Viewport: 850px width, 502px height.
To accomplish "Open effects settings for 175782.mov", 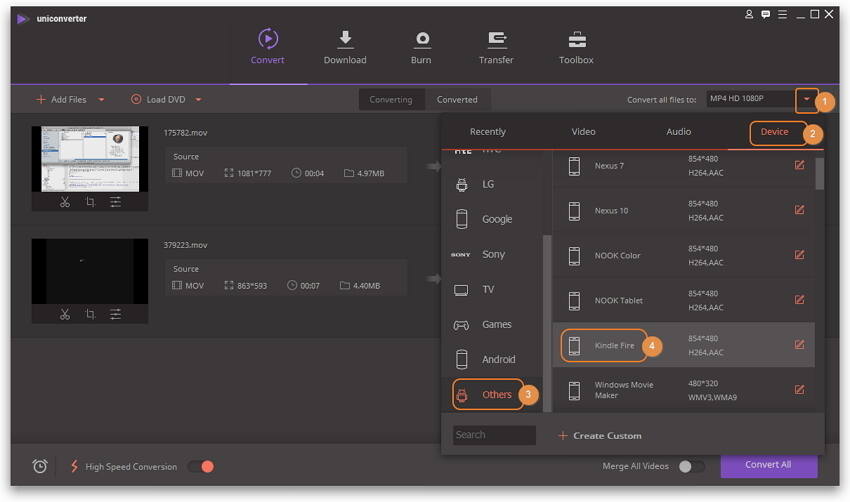I will (x=115, y=202).
